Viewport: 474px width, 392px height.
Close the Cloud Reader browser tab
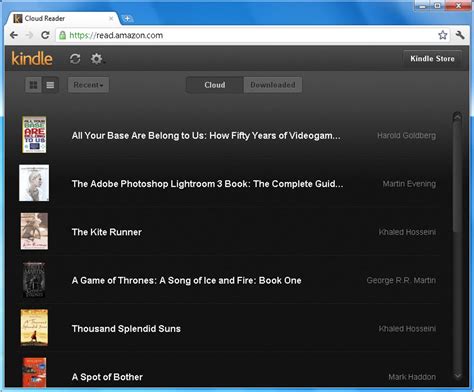click(111, 19)
